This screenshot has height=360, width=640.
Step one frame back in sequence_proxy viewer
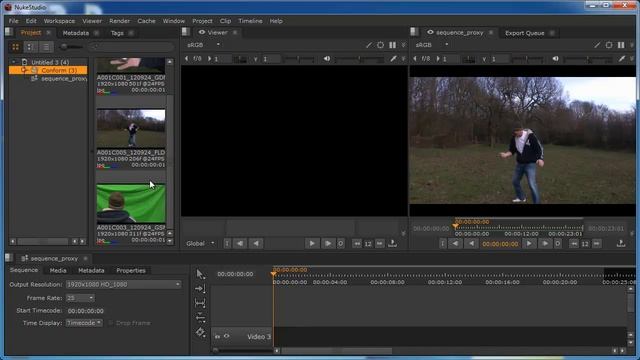(455, 244)
